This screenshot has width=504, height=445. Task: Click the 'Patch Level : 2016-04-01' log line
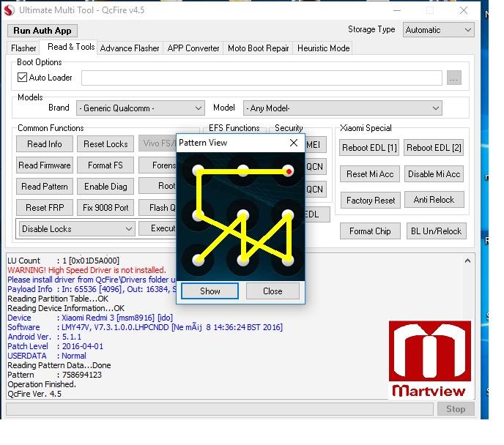(55, 346)
